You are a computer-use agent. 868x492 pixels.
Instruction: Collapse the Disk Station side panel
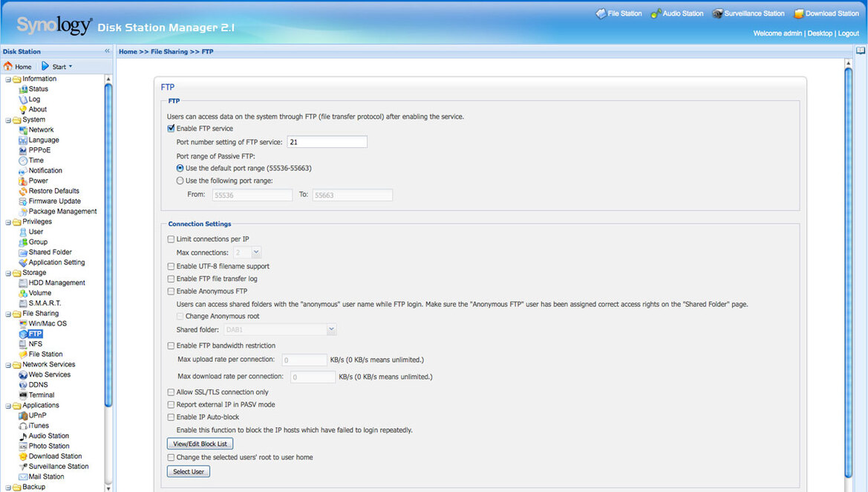(x=108, y=51)
